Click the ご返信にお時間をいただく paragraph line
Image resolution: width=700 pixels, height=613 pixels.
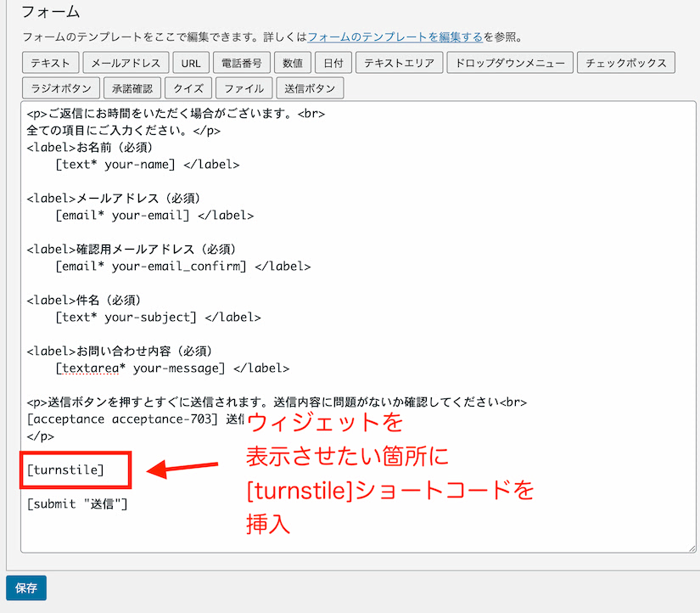(x=176, y=114)
